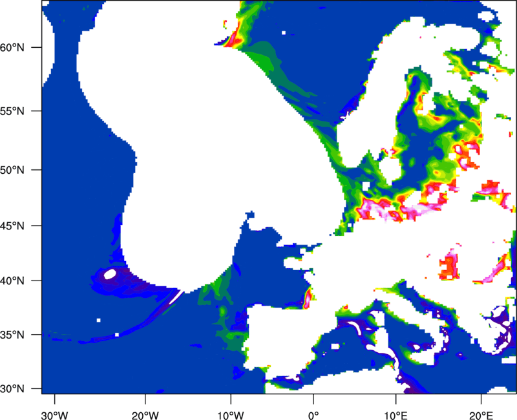Click the 30°N latitude label

(x=12, y=389)
